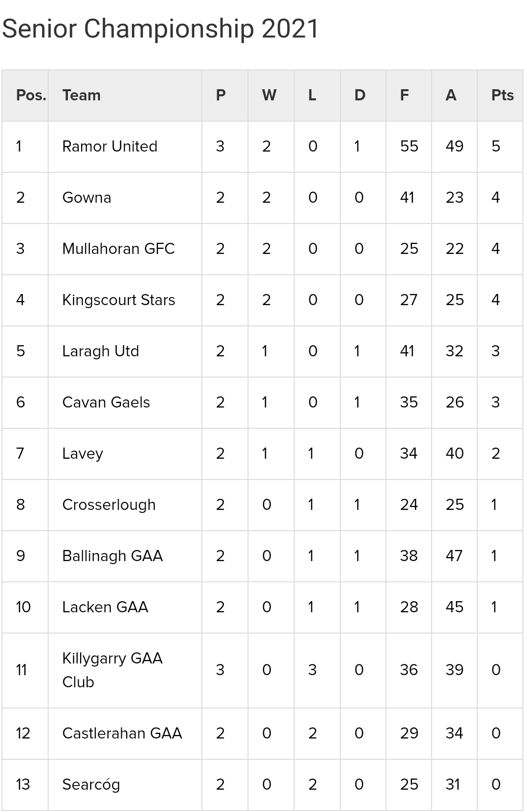Click Kingscourt Stars in the table
This screenshot has width=527, height=812.
click(x=119, y=300)
